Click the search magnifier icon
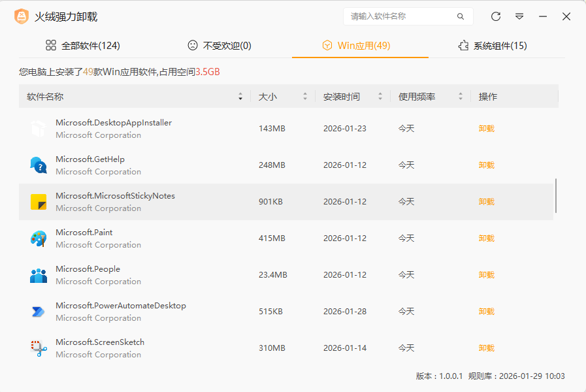Screen dimensions: 586x392 [461, 16]
